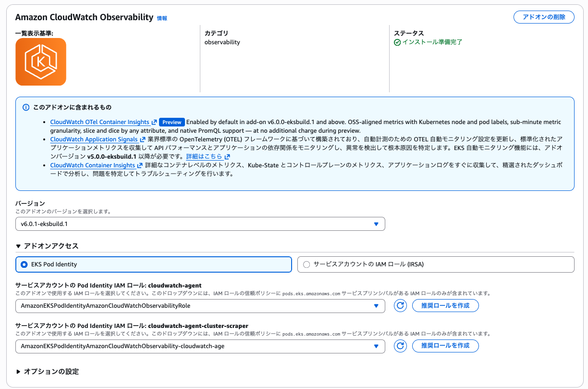Click the ステータス label
588x389 pixels.
tap(409, 33)
